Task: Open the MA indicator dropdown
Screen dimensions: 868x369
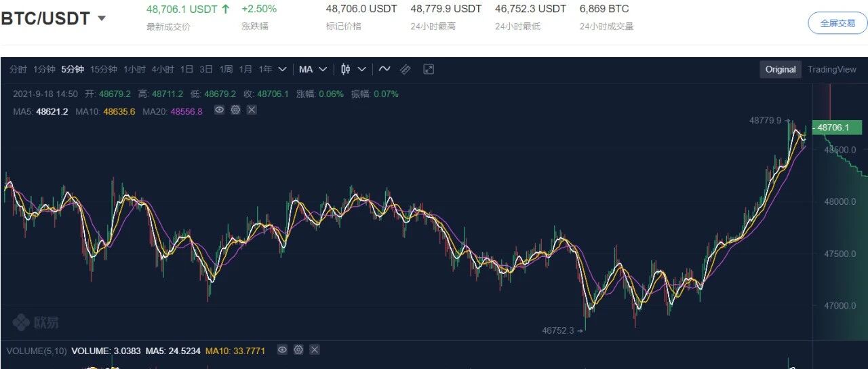Action: click(313, 69)
